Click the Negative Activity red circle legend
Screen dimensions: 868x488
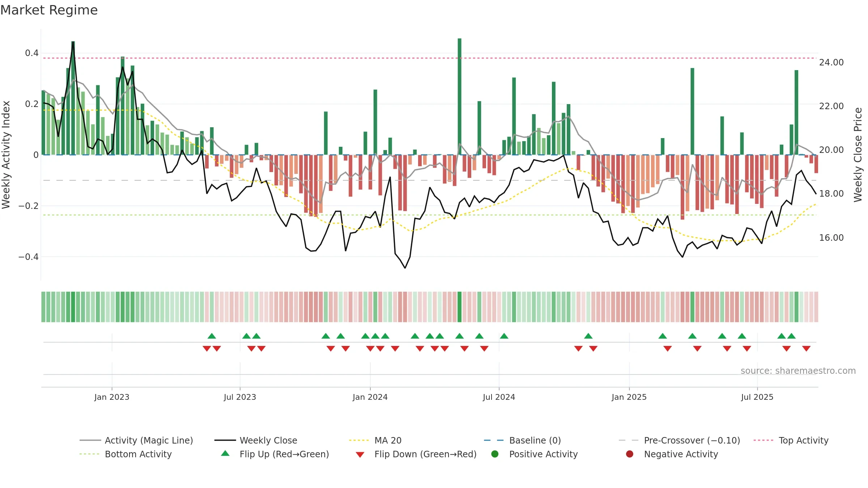point(630,454)
